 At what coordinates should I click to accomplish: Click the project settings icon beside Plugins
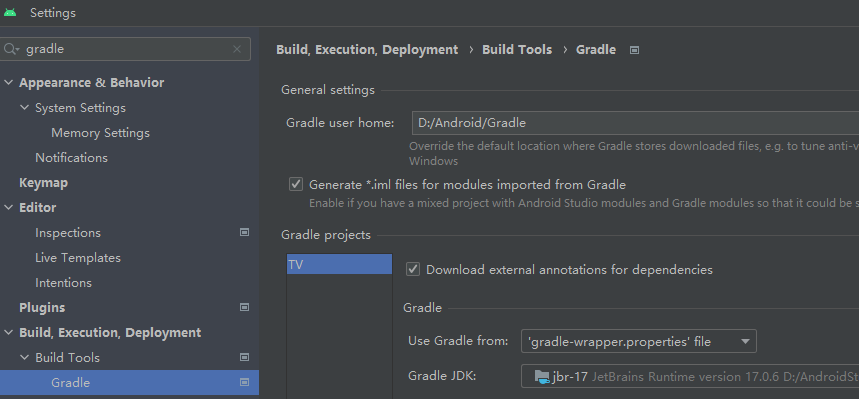(x=244, y=307)
